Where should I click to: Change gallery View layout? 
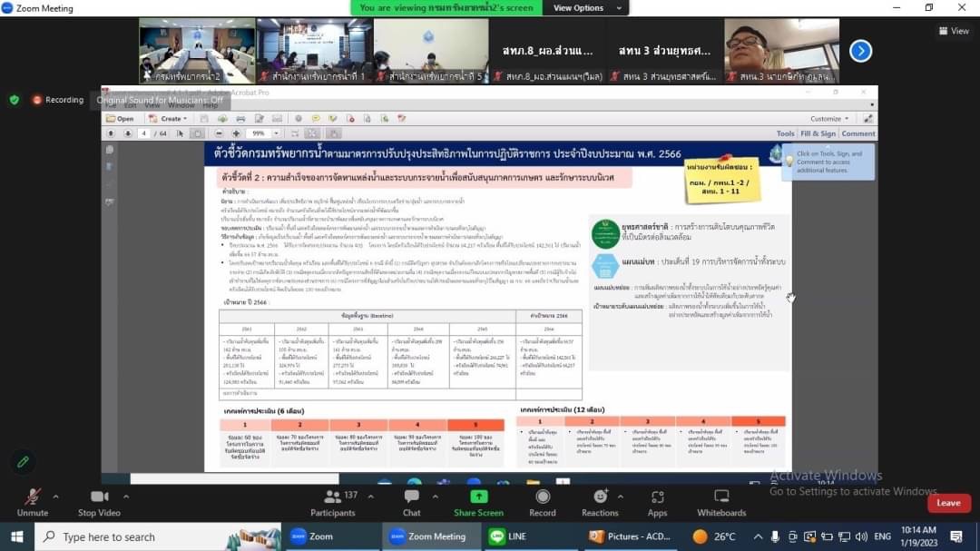tap(954, 31)
